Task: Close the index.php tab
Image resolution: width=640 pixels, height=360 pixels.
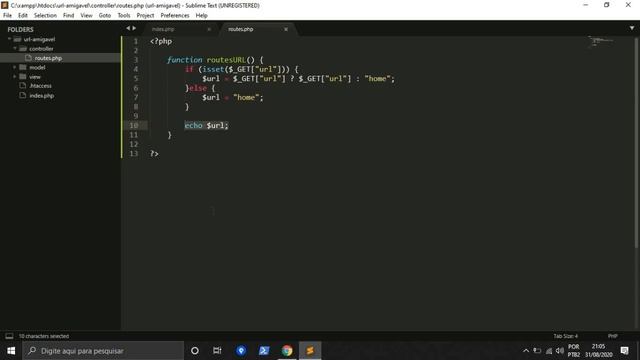Action: click(209, 29)
